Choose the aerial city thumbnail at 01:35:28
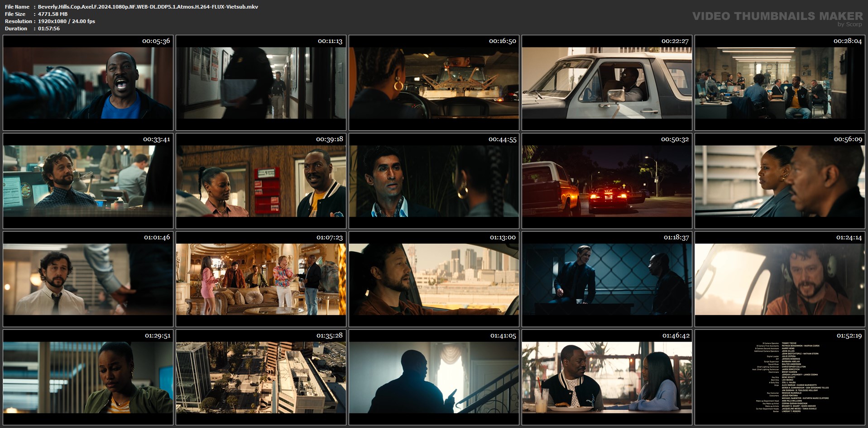Image resolution: width=868 pixels, height=428 pixels. 261,377
